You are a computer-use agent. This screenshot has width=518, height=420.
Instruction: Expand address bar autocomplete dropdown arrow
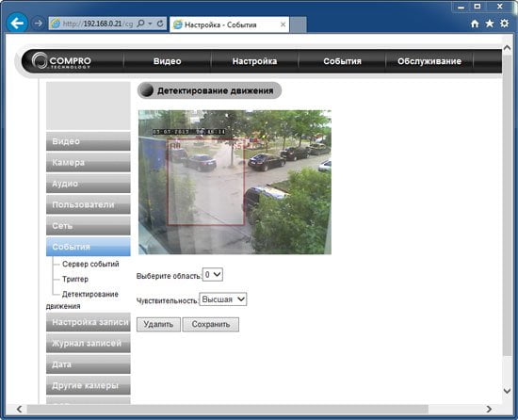[x=151, y=24]
